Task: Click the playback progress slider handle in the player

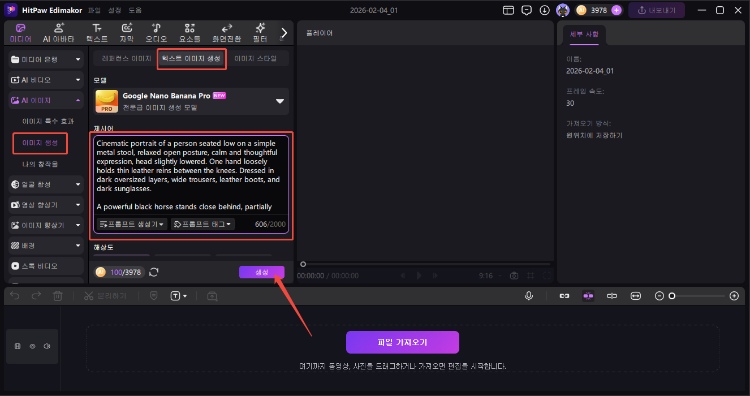Action: tap(303, 264)
